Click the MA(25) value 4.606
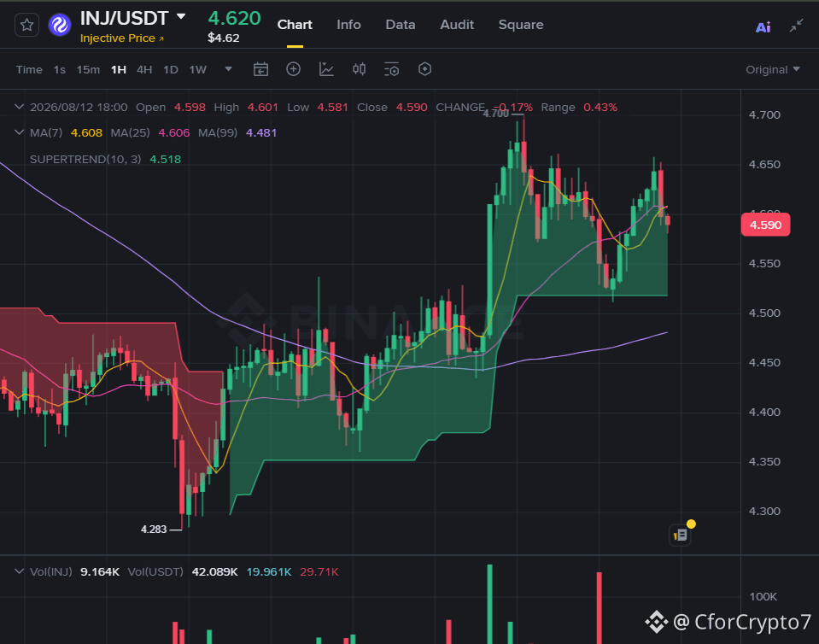Image resolution: width=819 pixels, height=644 pixels. [x=174, y=132]
